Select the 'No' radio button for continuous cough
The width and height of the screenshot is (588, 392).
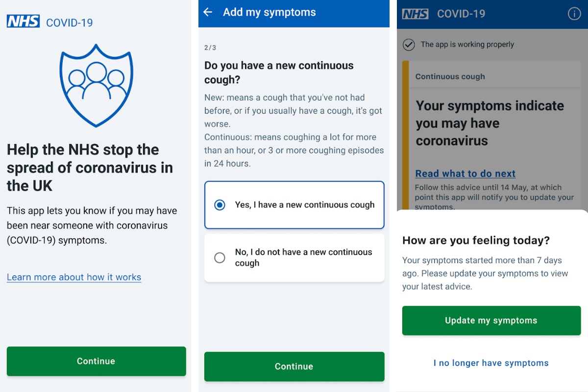tap(220, 258)
